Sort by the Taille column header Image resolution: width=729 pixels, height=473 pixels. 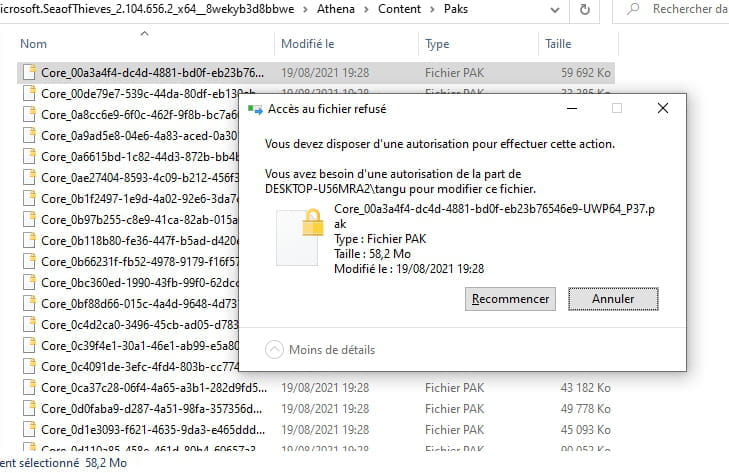click(x=558, y=44)
